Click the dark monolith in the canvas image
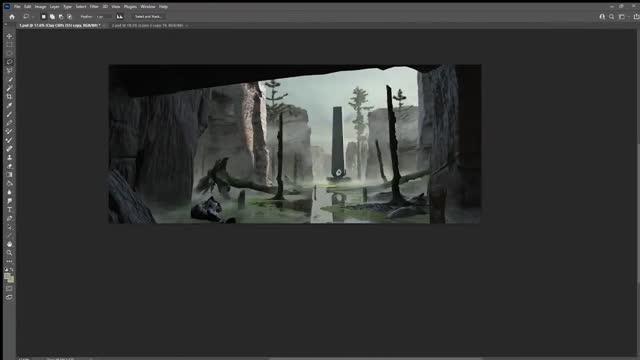This screenshot has height=360, width=640. coord(338,141)
